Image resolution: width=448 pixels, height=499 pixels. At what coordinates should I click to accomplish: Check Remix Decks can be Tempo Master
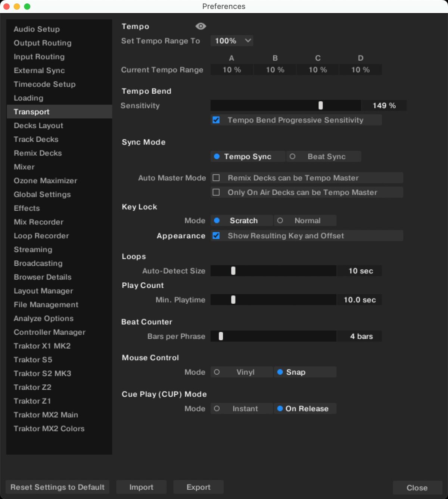(x=216, y=178)
